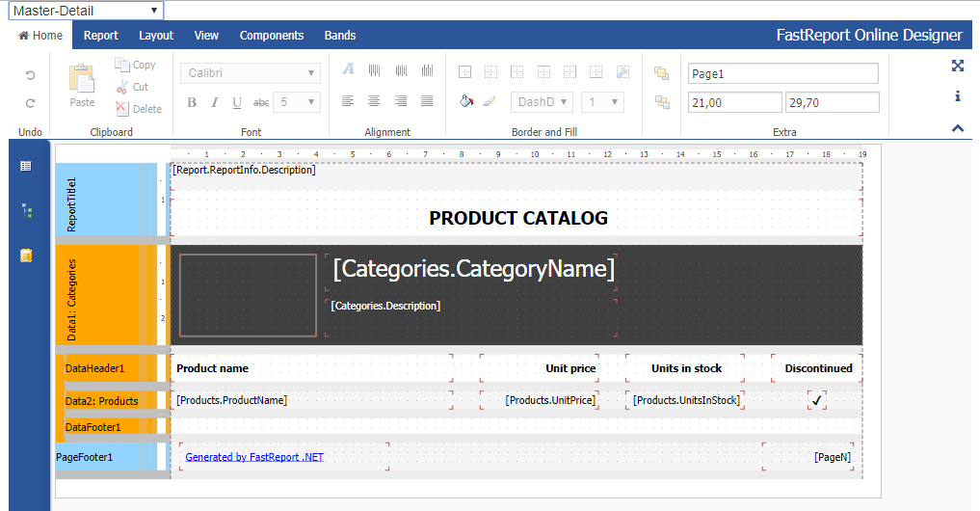The height and width of the screenshot is (511, 980).
Task: Open border settings wrench icon
Action: (x=622, y=72)
